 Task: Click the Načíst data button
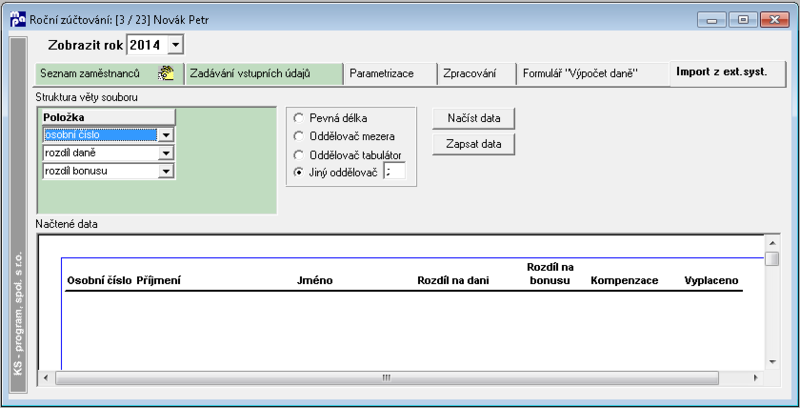[473, 118]
